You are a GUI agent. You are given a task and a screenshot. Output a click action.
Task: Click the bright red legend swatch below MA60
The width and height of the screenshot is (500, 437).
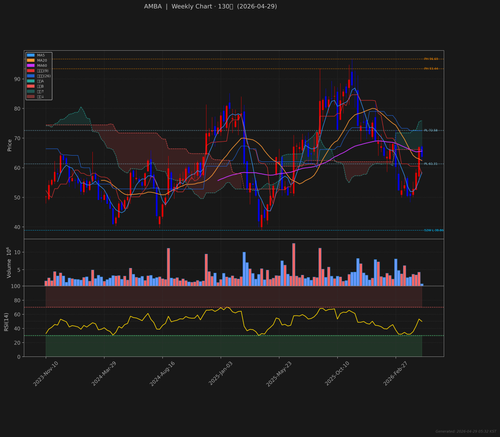(31, 71)
